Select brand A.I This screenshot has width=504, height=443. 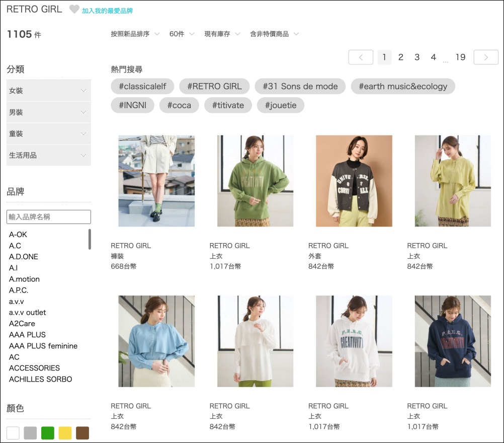click(13, 268)
